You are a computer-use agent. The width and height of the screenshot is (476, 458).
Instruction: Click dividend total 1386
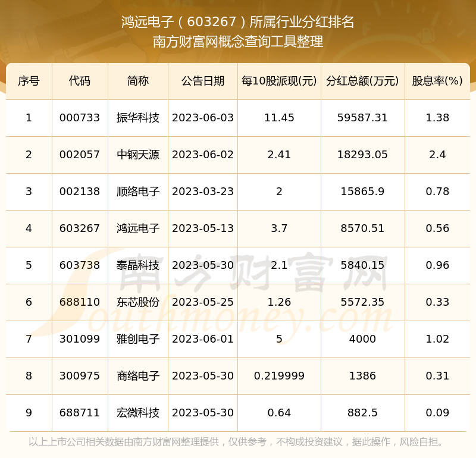pos(362,376)
